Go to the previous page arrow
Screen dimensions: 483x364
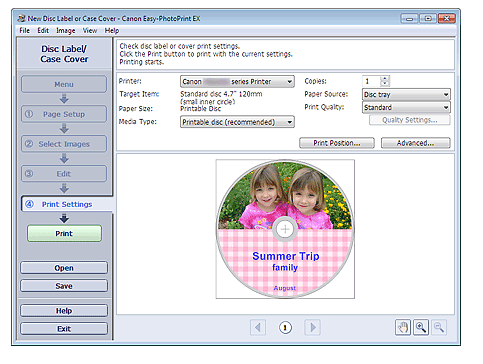[258, 328]
